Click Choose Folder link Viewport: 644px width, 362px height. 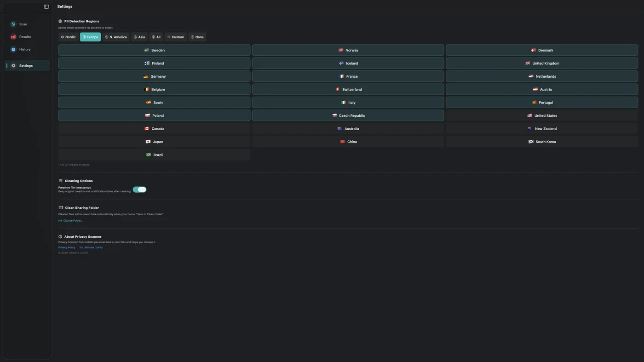coord(73,221)
